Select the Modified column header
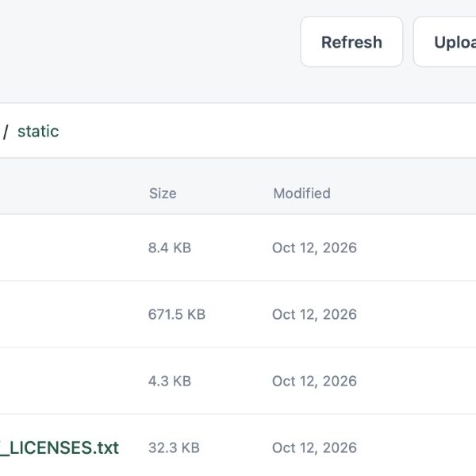This screenshot has width=476, height=476. click(x=301, y=194)
